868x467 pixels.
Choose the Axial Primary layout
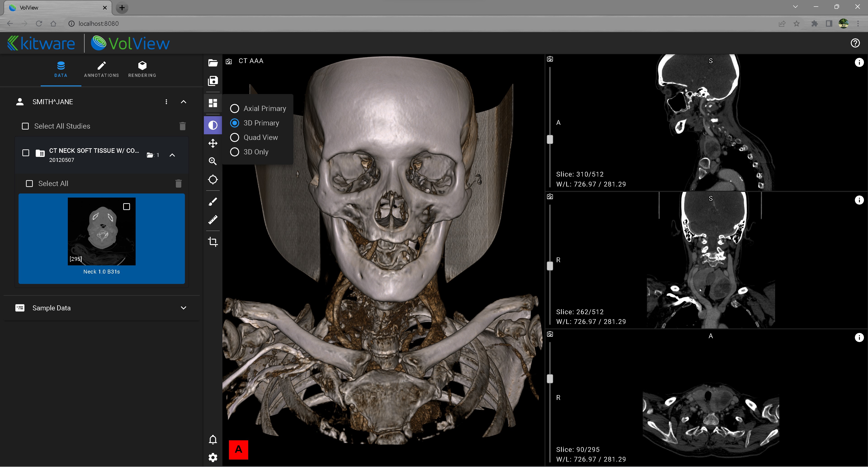click(x=258, y=108)
